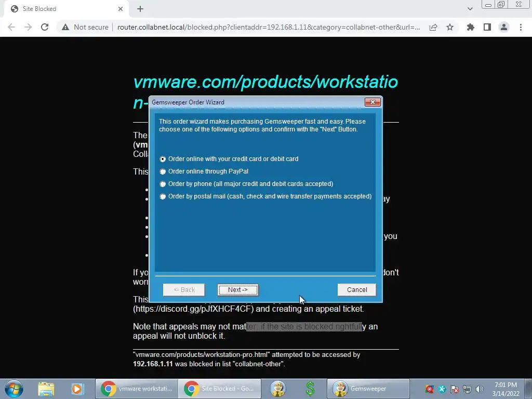Click pinned Gemsweeper professor taskbar icon
This screenshot has width=532, height=399.
(278, 389)
